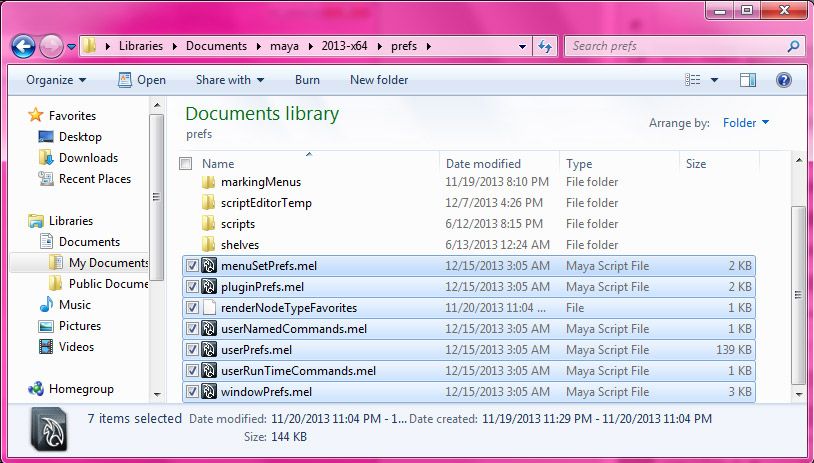Click the Recent Places icon
814x463 pixels.
(x=46, y=179)
